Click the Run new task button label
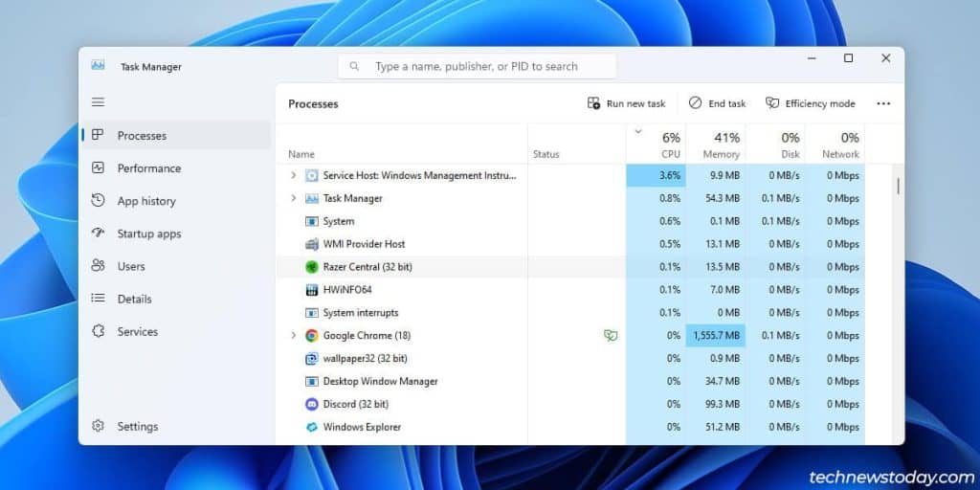 [x=635, y=103]
